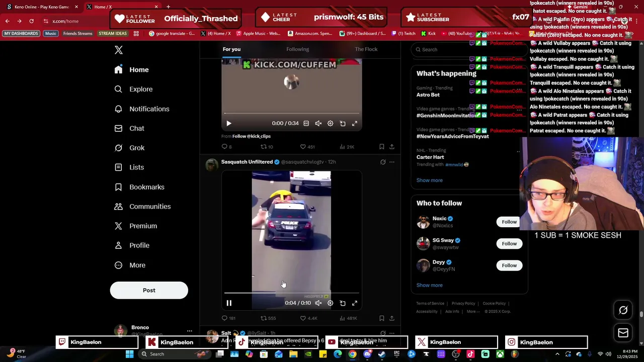Repost the post with 10 reposts
This screenshot has height=362, width=644.
coord(267,147)
